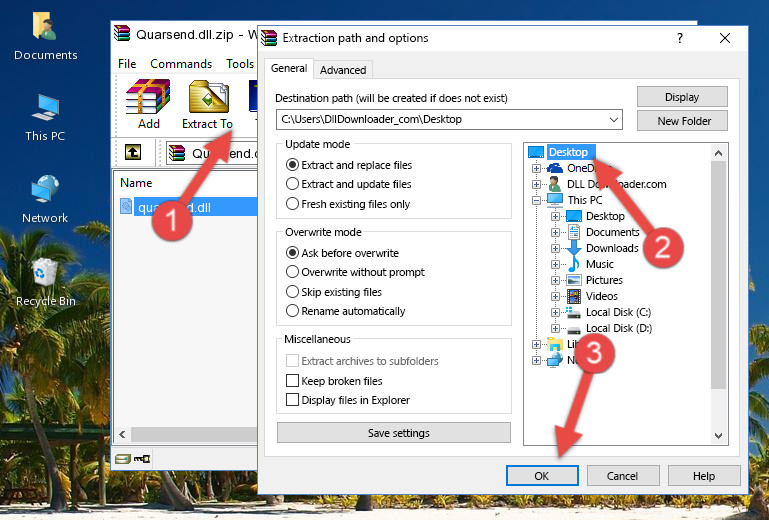Open the destination path dropdown arrow
Image resolution: width=769 pixels, height=520 pixels.
[x=614, y=120]
